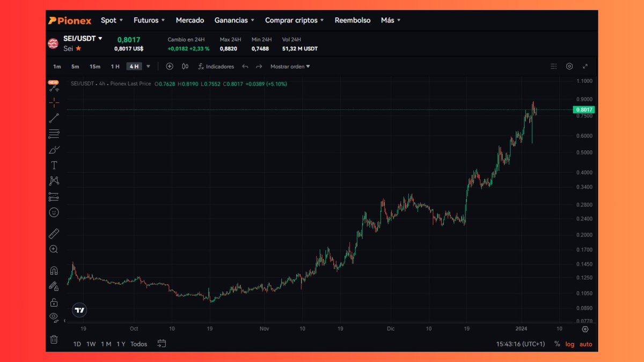Toggle percentage scale mode

click(557, 344)
